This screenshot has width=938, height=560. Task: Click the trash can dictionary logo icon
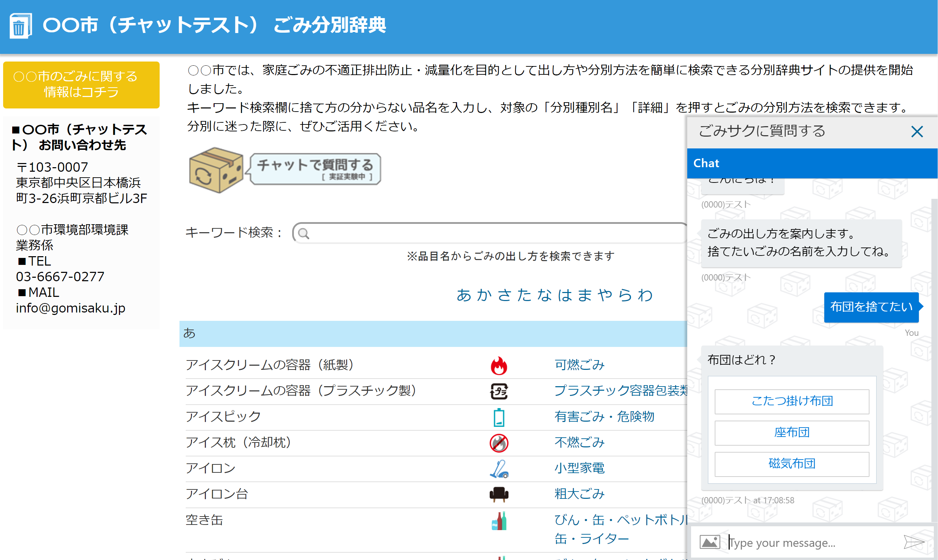(20, 26)
